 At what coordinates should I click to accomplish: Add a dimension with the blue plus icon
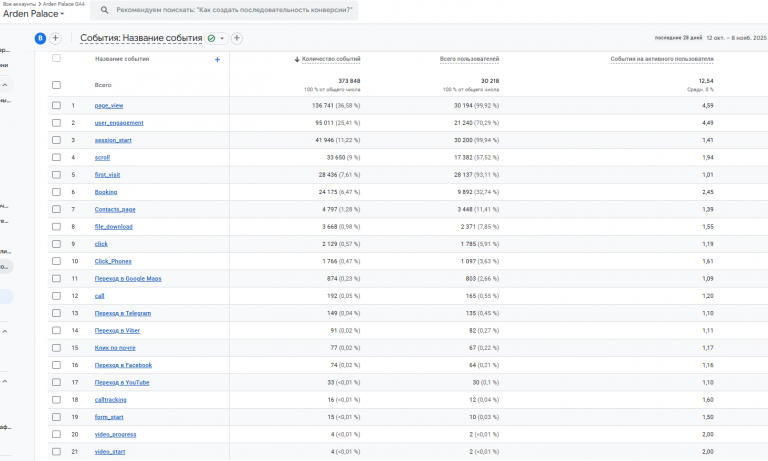click(x=217, y=60)
